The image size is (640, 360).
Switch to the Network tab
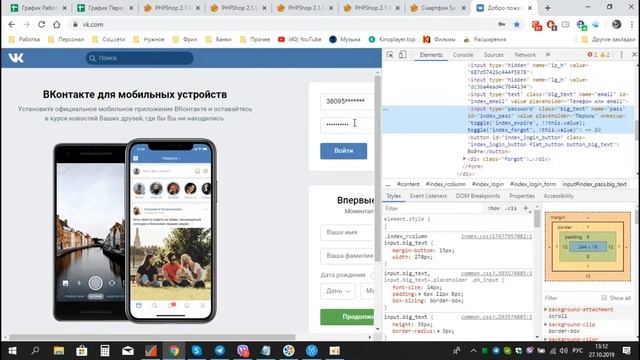tap(525, 55)
